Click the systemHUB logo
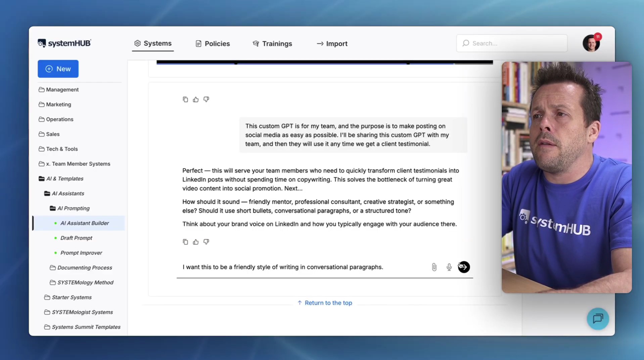This screenshot has height=360, width=644. pyautogui.click(x=64, y=43)
